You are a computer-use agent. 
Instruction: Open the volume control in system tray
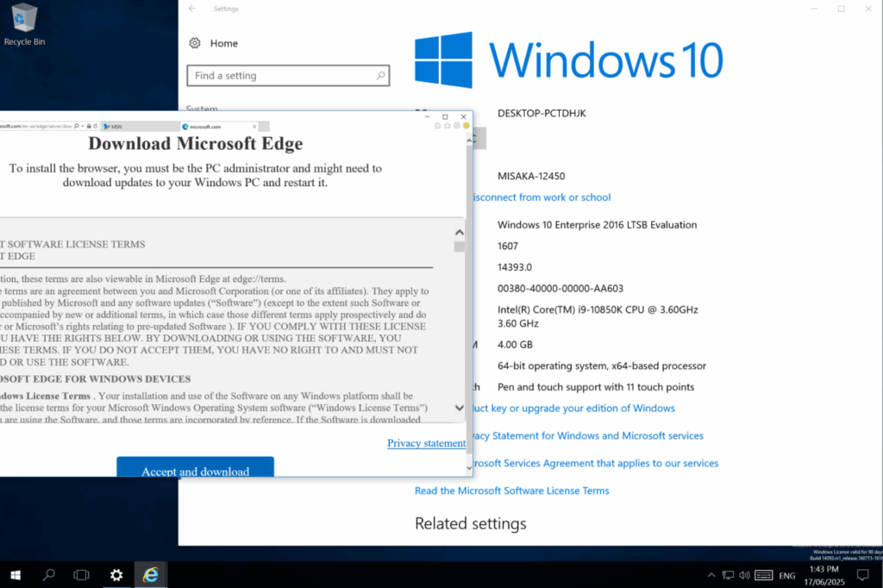click(744, 575)
